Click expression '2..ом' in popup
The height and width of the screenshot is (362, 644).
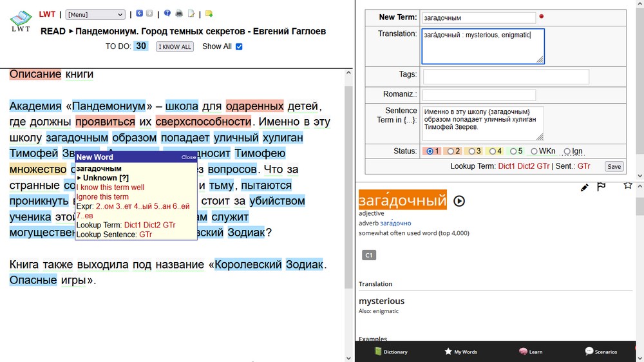[x=105, y=206]
